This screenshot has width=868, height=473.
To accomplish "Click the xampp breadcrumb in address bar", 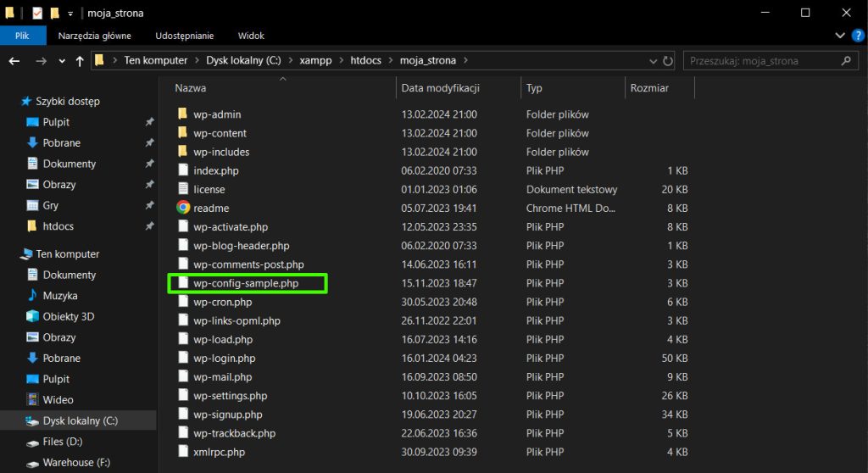I will [314, 61].
